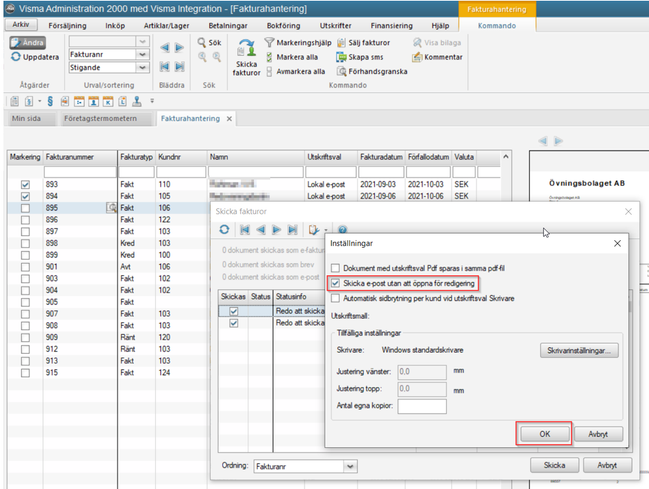Open the Bokföring menu

(x=284, y=26)
